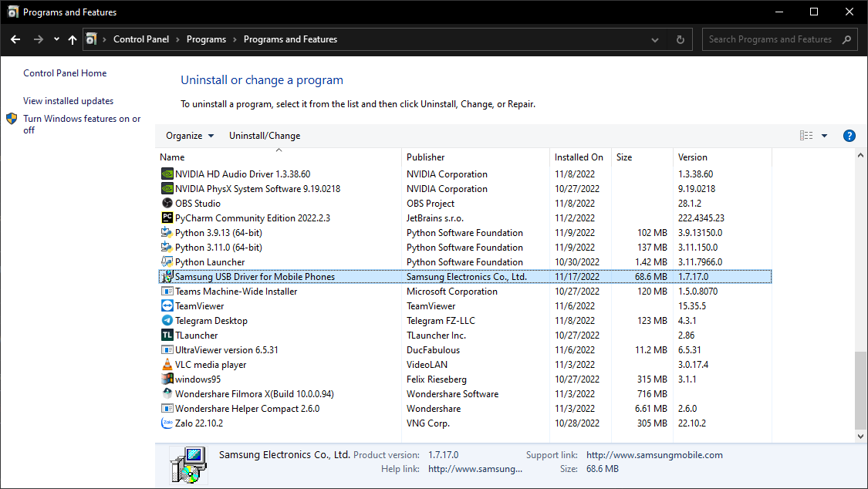The image size is (868, 489).
Task: Click the search magnifier icon
Action: 846,39
